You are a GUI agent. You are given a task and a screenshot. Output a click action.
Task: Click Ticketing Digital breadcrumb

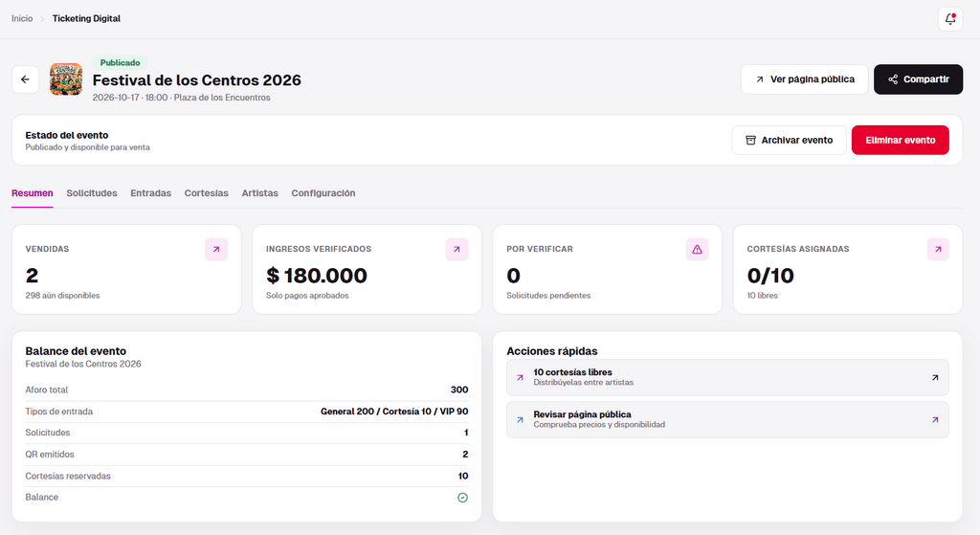tap(86, 19)
